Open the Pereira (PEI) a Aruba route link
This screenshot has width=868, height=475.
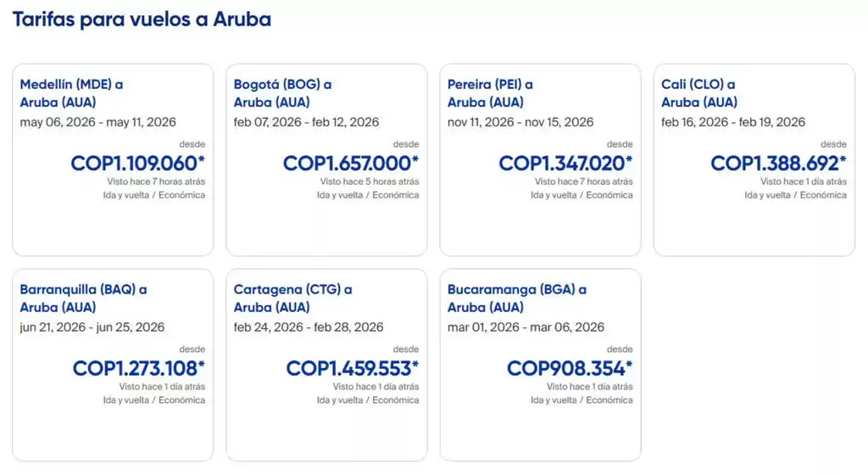pyautogui.click(x=490, y=93)
